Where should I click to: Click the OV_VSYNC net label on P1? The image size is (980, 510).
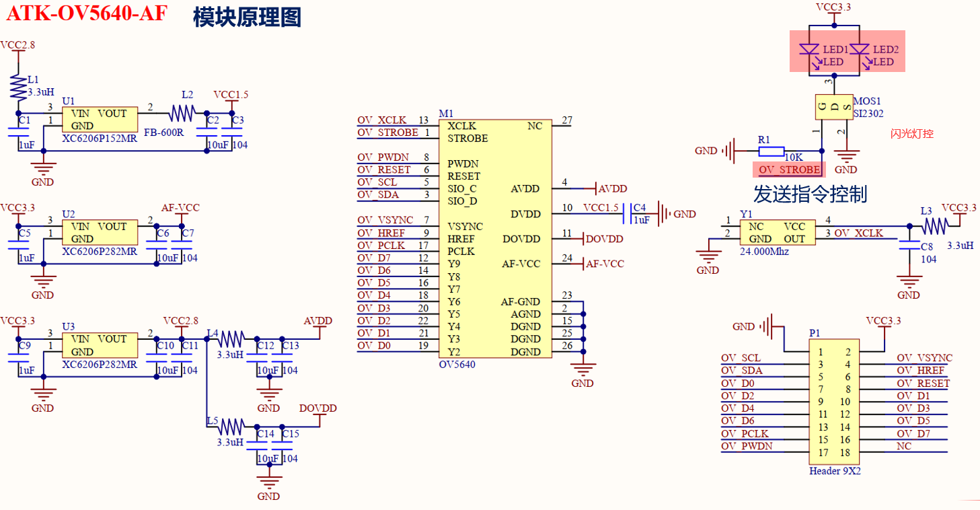pyautogui.click(x=925, y=358)
